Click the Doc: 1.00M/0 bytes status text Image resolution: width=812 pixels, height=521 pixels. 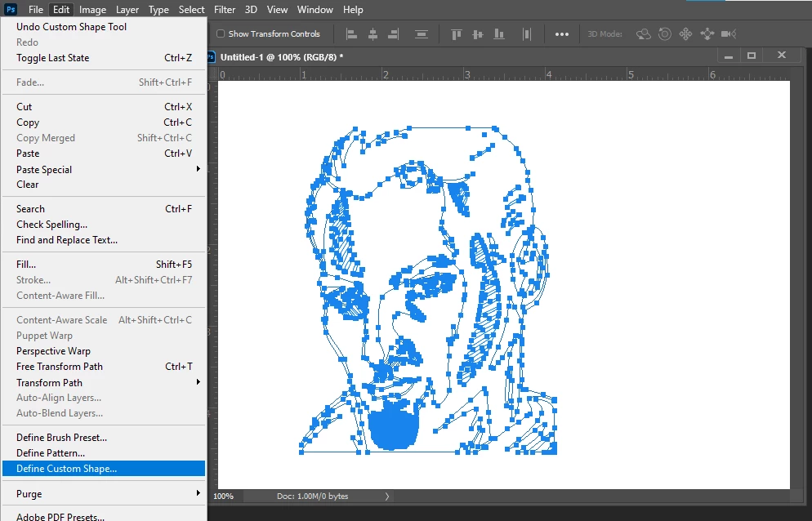click(312, 497)
